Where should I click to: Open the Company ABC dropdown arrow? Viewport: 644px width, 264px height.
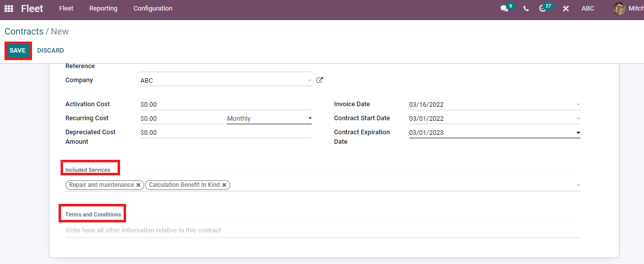coord(309,81)
